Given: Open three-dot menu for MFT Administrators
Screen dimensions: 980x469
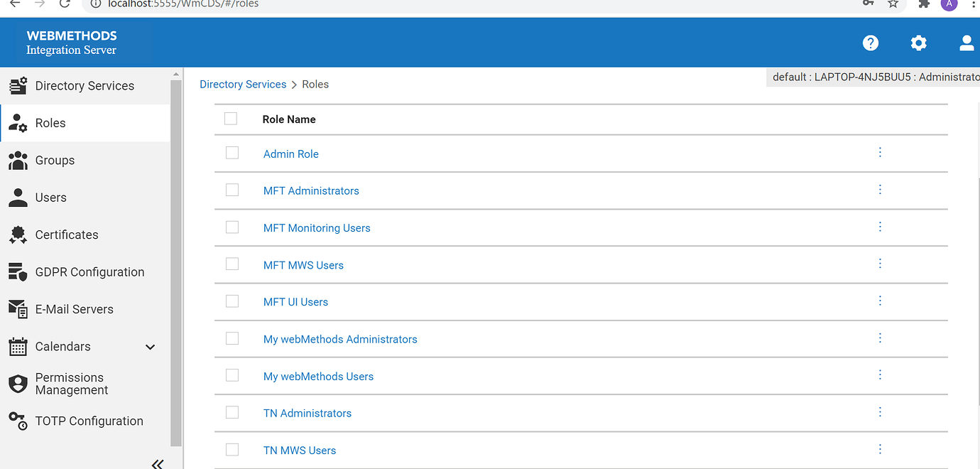Looking at the screenshot, I should 880,190.
